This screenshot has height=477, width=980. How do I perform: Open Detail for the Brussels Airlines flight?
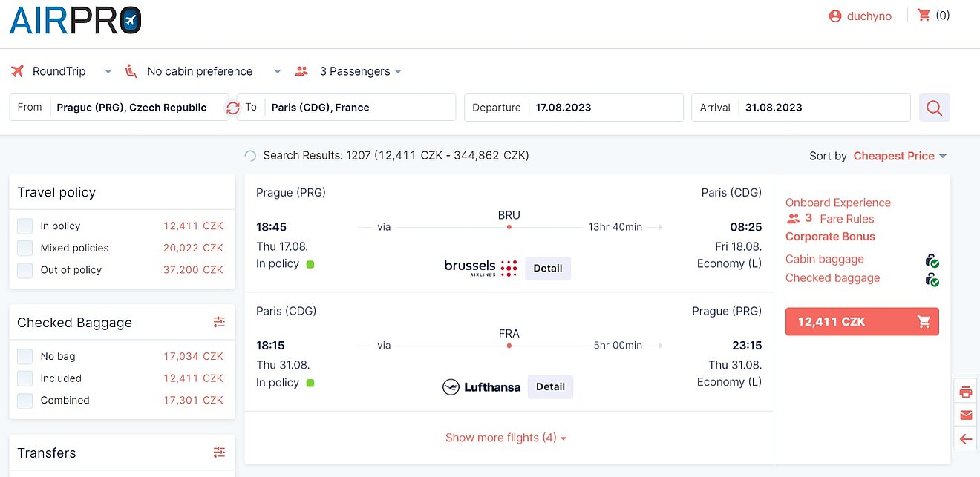tap(548, 268)
